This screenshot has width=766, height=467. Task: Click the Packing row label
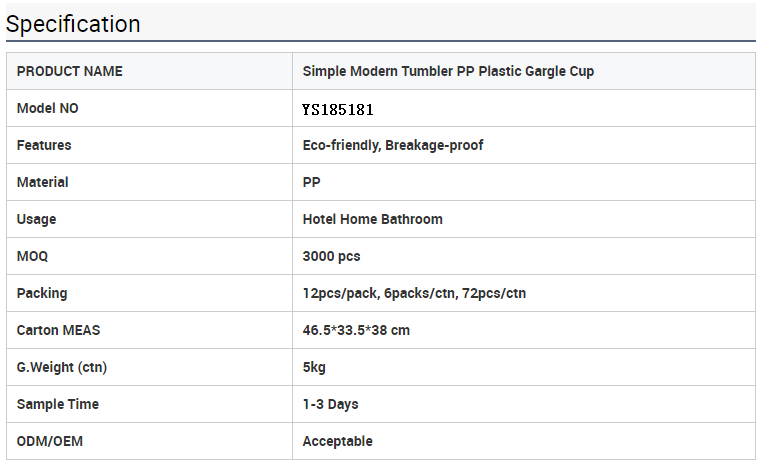point(42,294)
